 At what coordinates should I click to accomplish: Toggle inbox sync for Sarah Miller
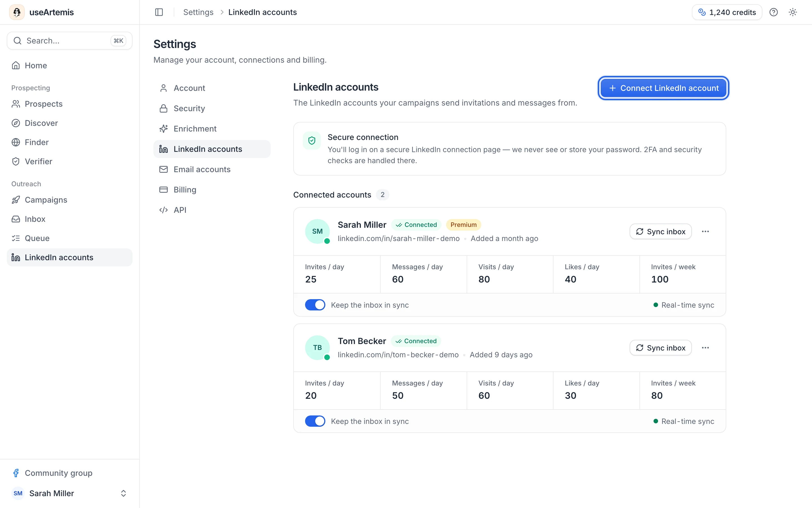pos(315,305)
